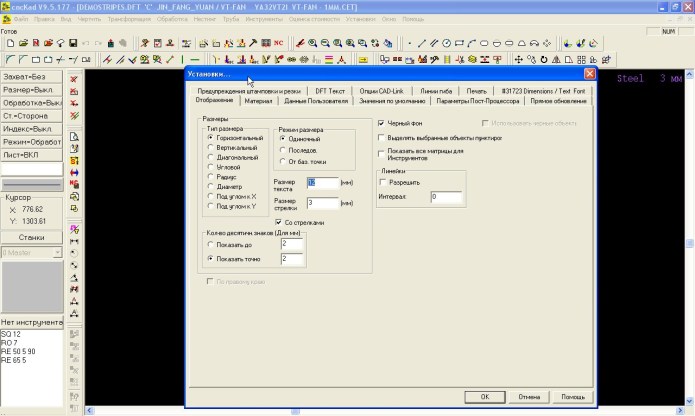Click the chamfer corner tool icon
Screen dimensions: 695x416
coord(23,59)
